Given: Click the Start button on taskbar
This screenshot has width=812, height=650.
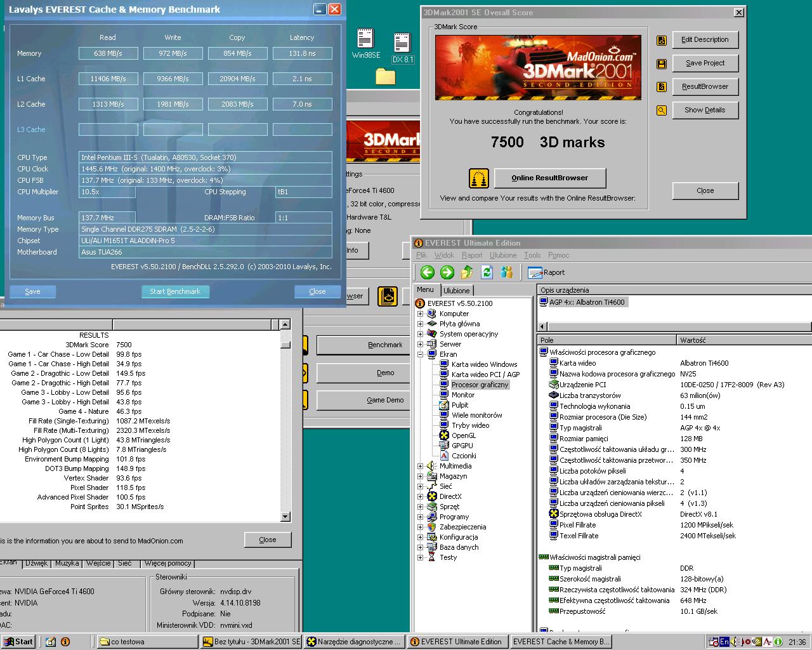Looking at the screenshot, I should (18, 642).
